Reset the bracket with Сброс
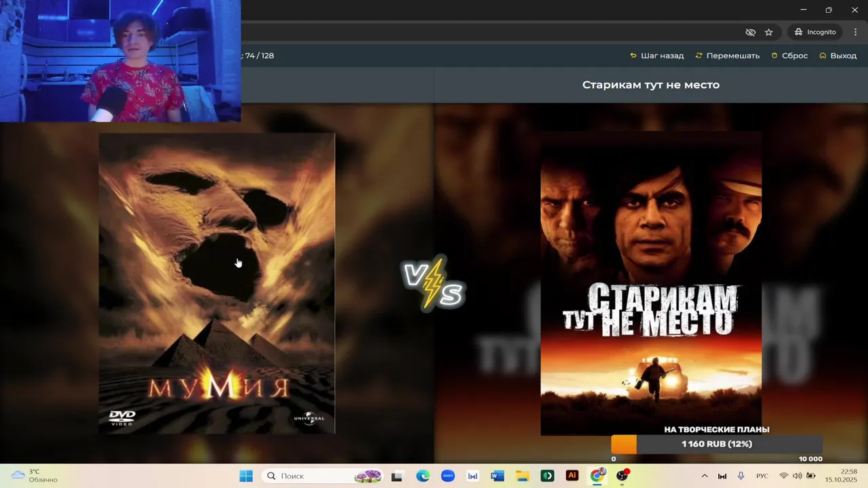 click(x=789, y=56)
